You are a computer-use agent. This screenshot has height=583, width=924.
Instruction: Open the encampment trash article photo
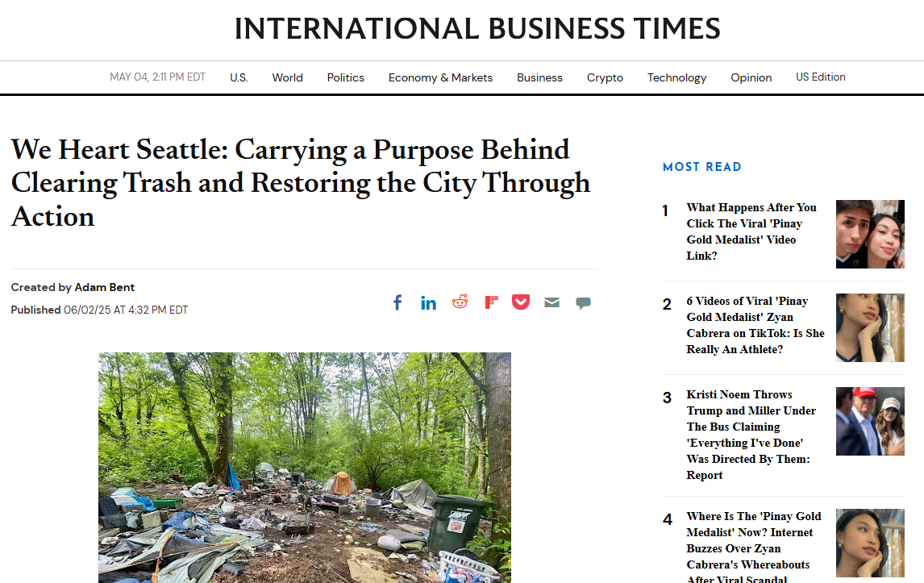(305, 468)
